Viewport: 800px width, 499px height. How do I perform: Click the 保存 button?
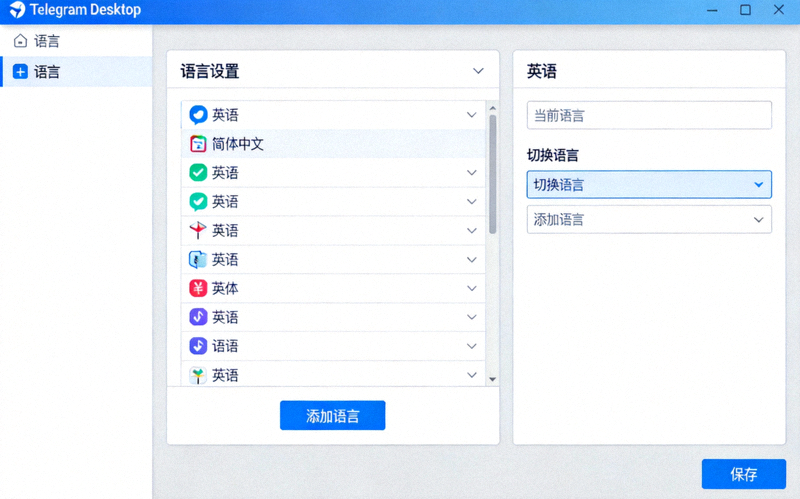(743, 474)
